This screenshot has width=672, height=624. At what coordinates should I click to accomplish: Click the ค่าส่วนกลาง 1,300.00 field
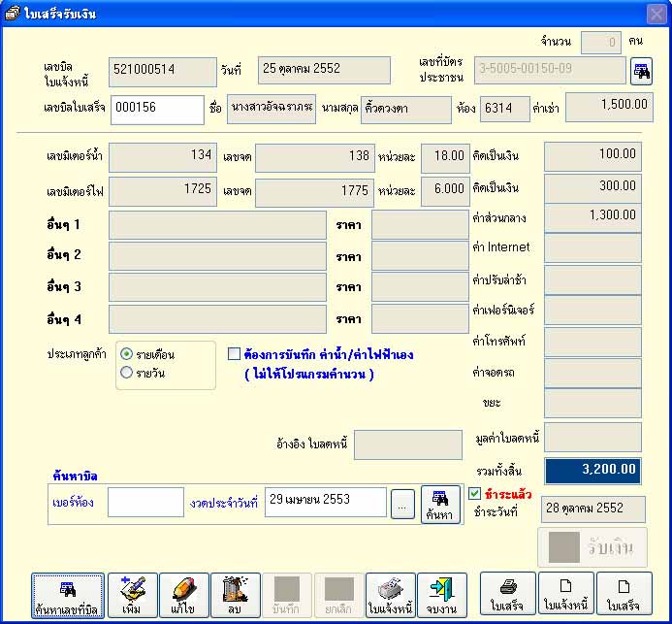[592, 217]
